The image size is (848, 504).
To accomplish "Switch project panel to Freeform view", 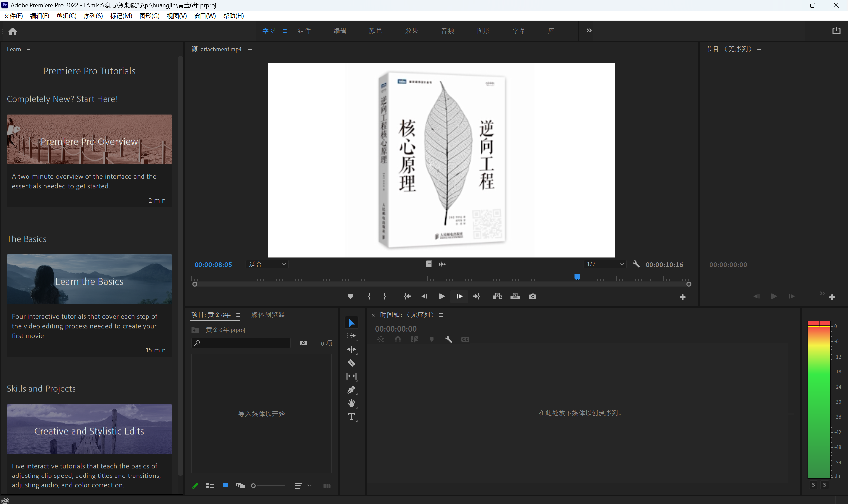I will pyautogui.click(x=240, y=486).
